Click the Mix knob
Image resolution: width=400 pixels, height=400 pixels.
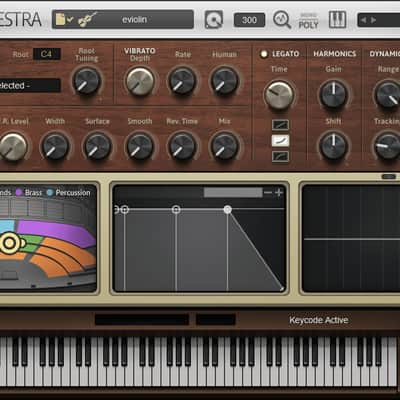pos(225,147)
